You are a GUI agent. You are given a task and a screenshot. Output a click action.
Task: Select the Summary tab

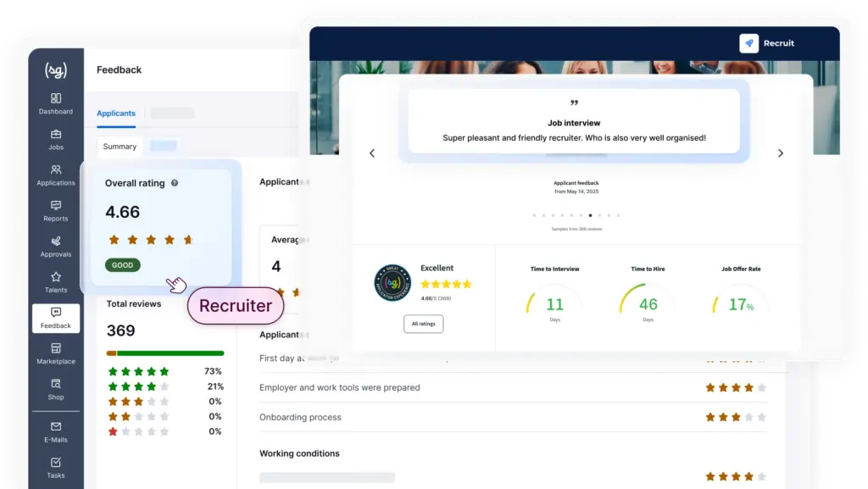[120, 147]
